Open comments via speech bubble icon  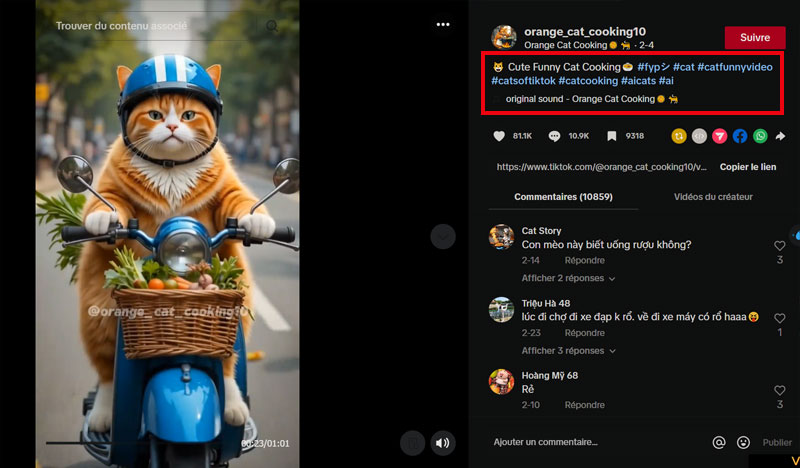click(554, 136)
